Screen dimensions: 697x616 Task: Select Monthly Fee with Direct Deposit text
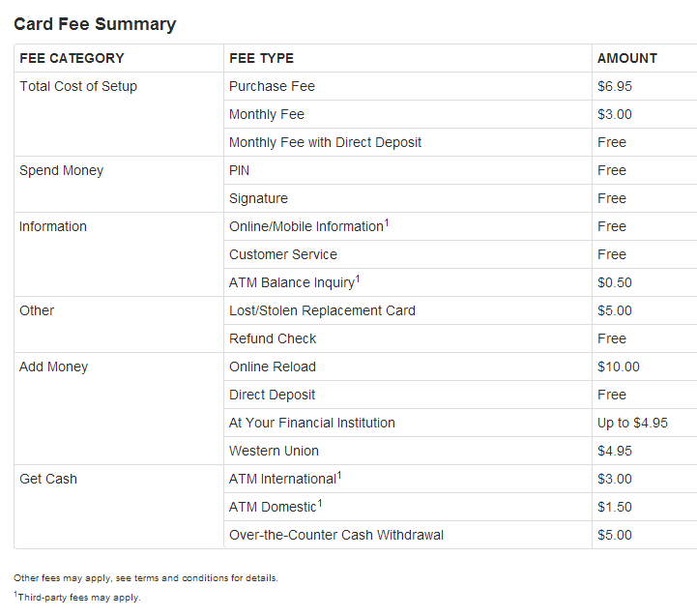click(325, 142)
